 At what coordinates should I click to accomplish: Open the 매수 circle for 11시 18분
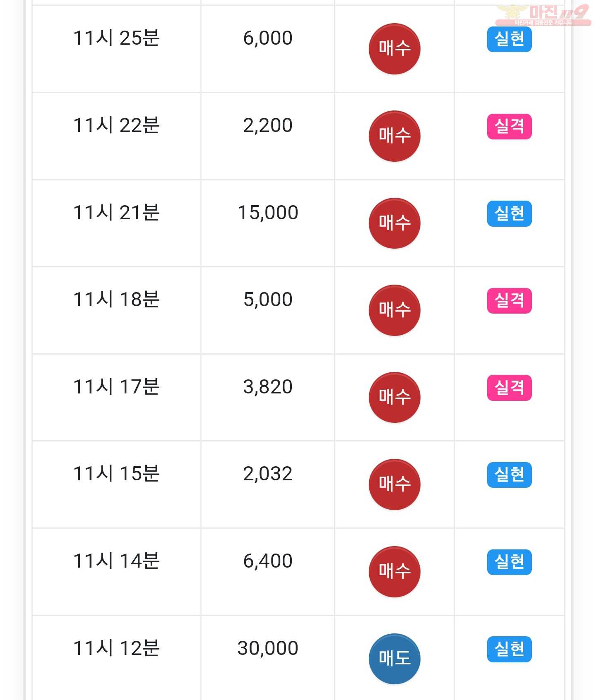point(394,310)
